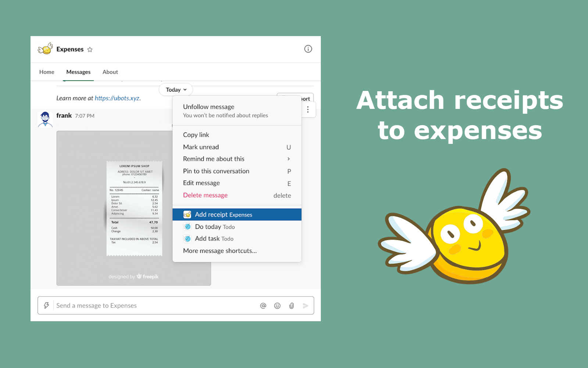Click the Expenses bee app logo
588x368 pixels.
coord(46,49)
